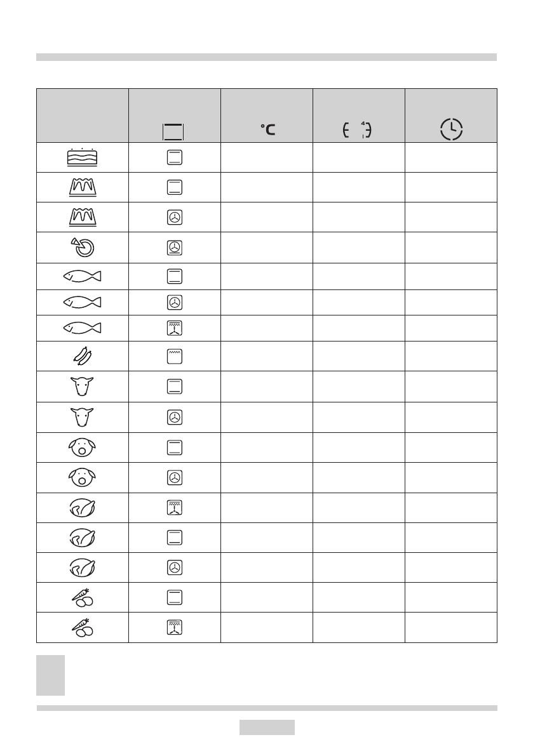
Task: Click the oven function icon in header
Action: (x=173, y=131)
